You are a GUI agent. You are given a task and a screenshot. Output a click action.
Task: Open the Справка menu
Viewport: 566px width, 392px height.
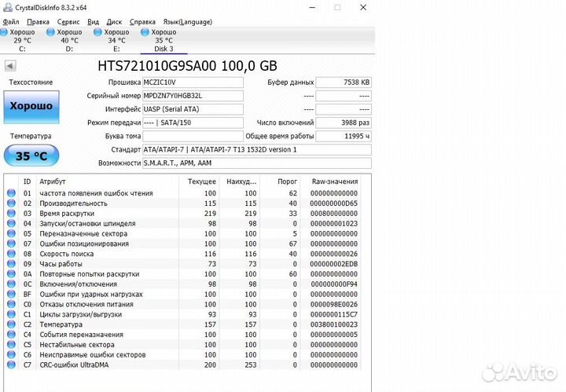[142, 22]
